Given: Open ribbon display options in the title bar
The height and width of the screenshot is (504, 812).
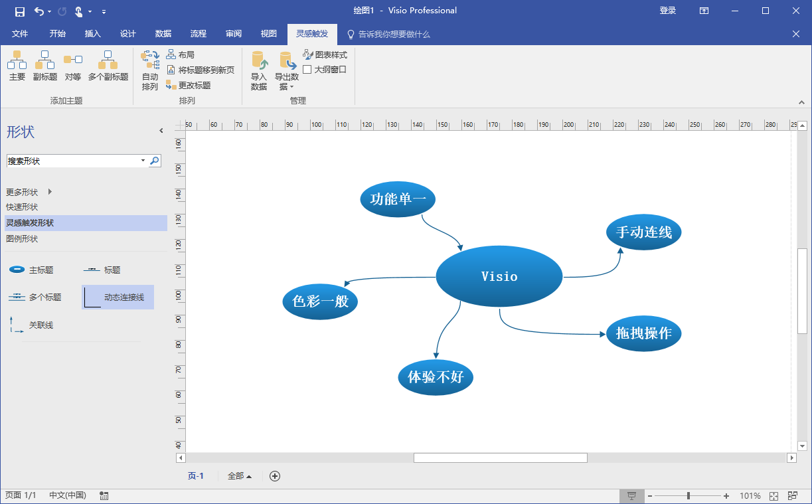Looking at the screenshot, I should click(704, 11).
